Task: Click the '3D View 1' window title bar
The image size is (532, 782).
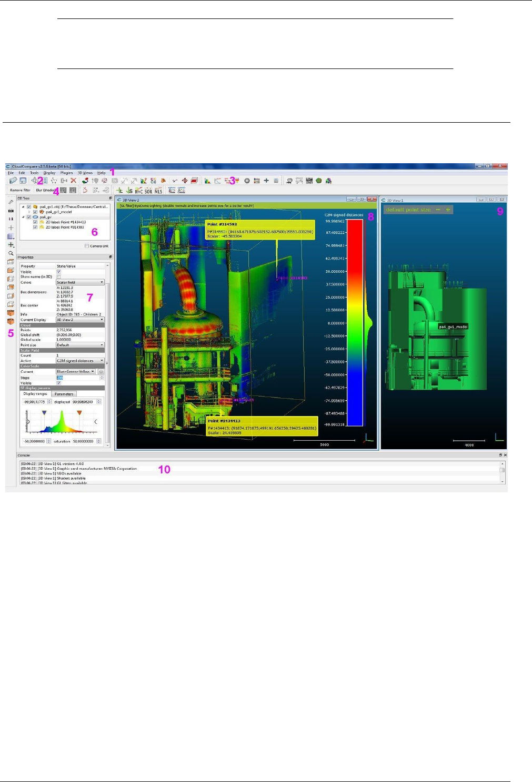Action: tap(444, 200)
